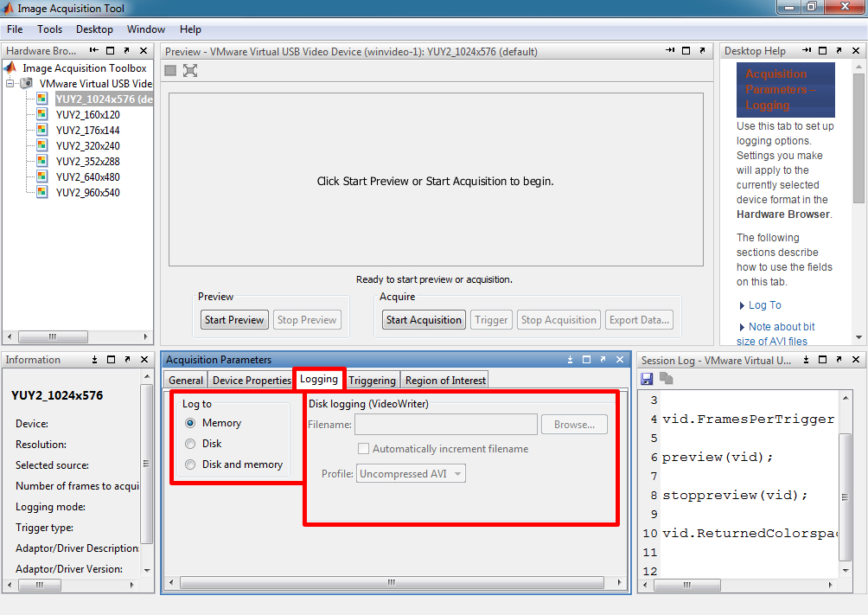Click the fit-to-window icon in Preview toolbar

[190, 70]
